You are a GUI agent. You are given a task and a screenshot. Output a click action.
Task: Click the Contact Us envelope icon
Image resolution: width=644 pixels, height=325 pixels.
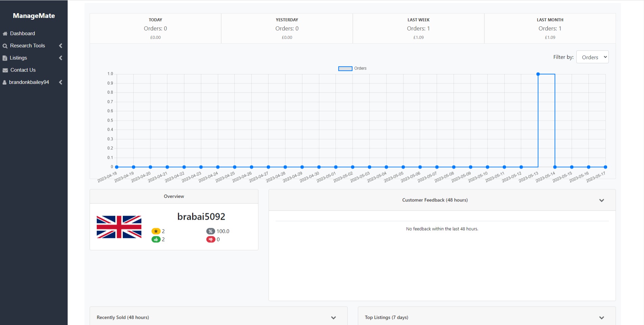click(x=5, y=70)
